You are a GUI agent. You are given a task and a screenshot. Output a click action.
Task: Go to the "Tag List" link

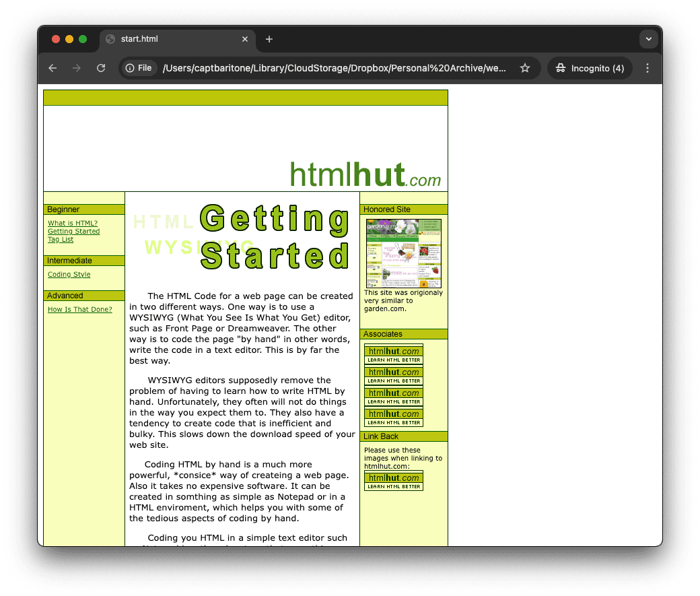61,239
